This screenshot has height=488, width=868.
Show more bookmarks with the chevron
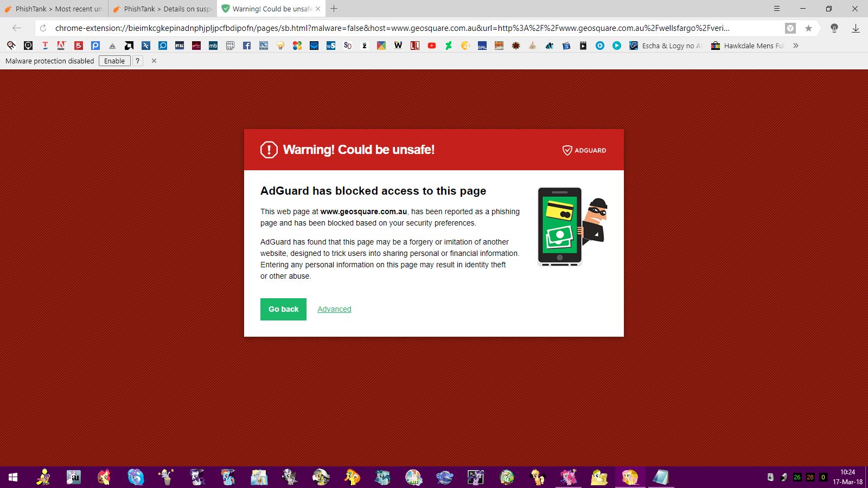(796, 46)
